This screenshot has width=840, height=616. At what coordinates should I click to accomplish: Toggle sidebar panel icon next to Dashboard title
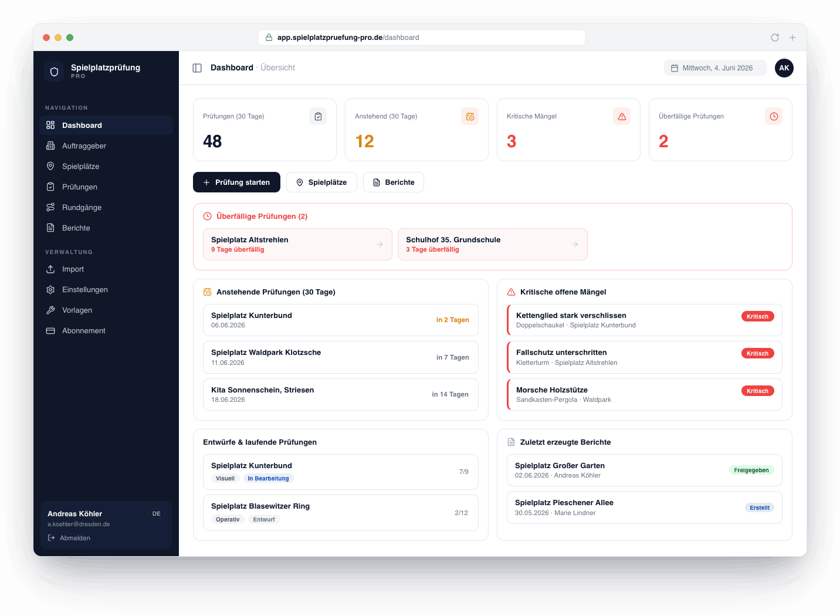(x=197, y=68)
